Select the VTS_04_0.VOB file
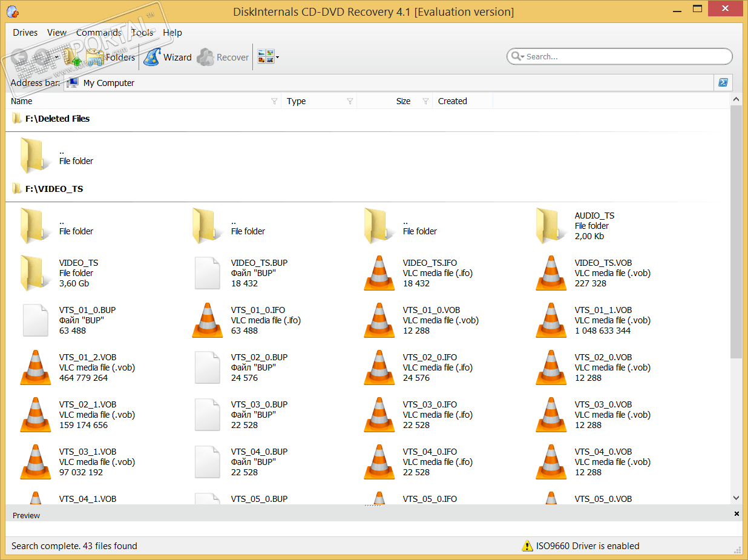 point(592,462)
